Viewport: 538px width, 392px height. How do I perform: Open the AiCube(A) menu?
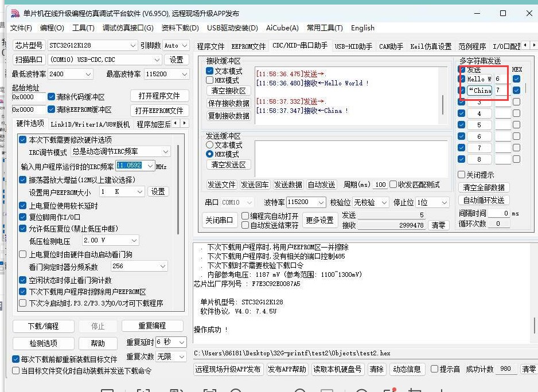[282, 28]
